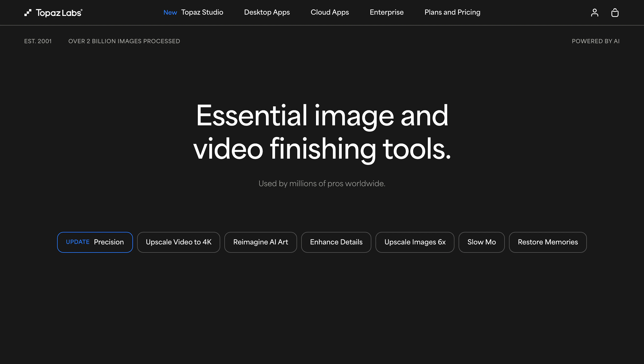Open the shopping cart
The image size is (644, 364).
point(615,13)
